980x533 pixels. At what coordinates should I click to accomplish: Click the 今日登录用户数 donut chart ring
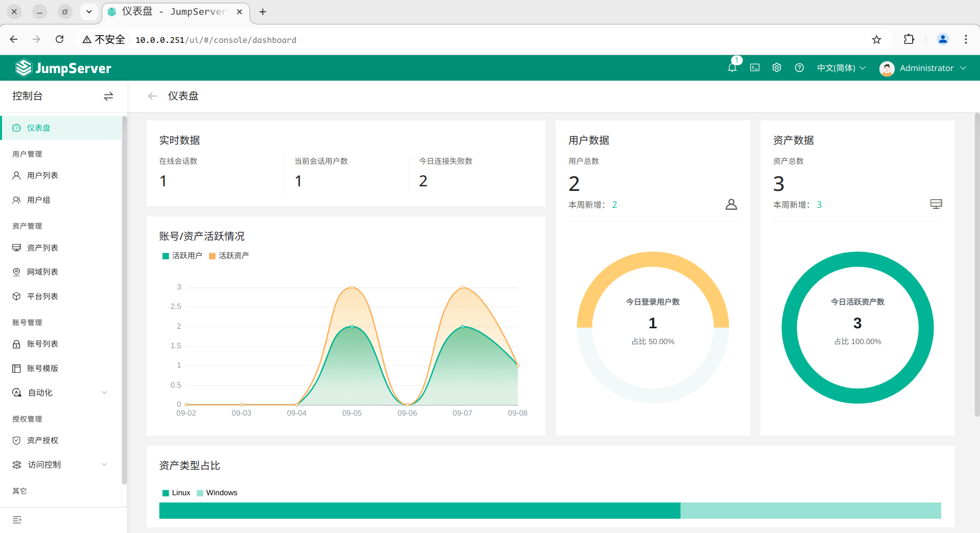(x=653, y=259)
